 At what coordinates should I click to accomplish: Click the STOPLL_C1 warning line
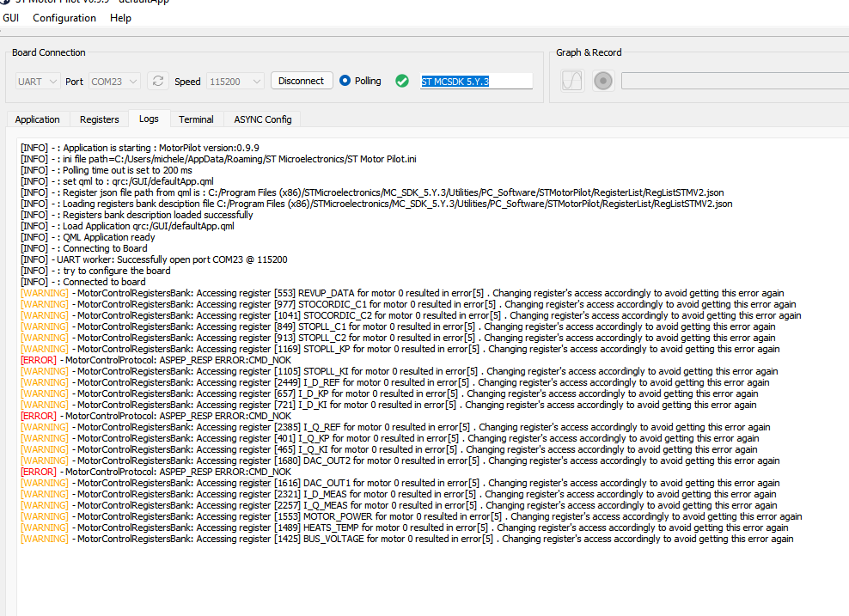tap(398, 326)
